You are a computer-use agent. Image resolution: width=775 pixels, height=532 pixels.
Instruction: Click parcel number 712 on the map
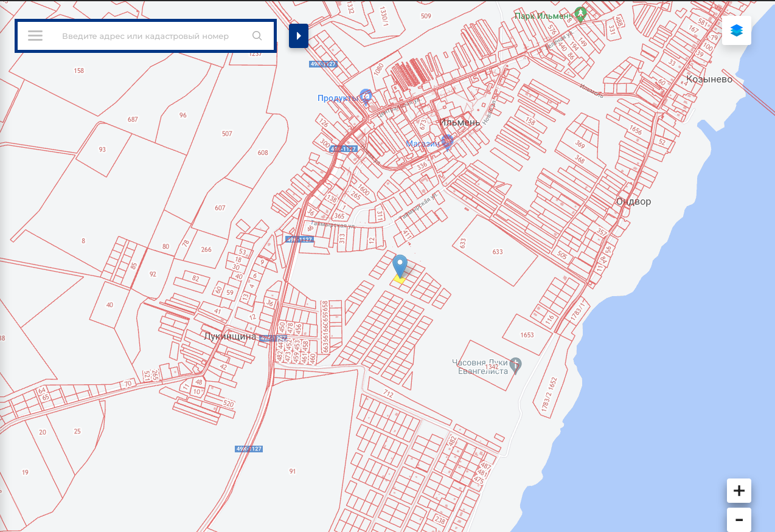point(388,394)
